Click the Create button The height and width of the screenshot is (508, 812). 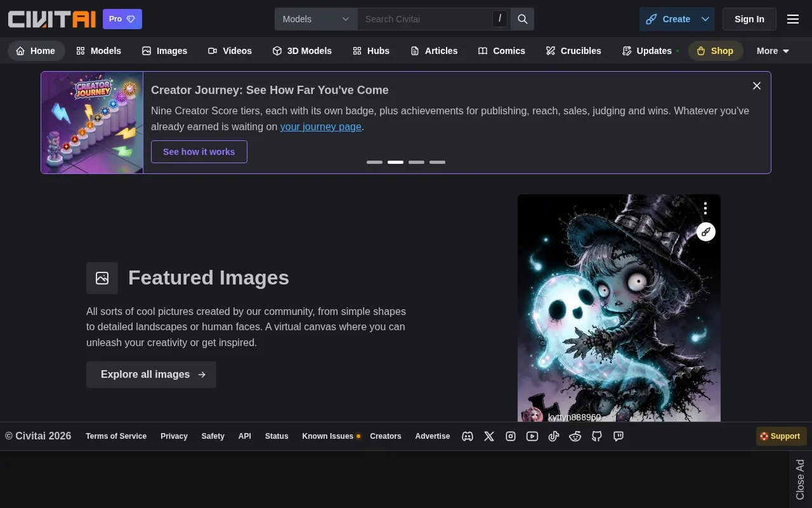click(668, 19)
